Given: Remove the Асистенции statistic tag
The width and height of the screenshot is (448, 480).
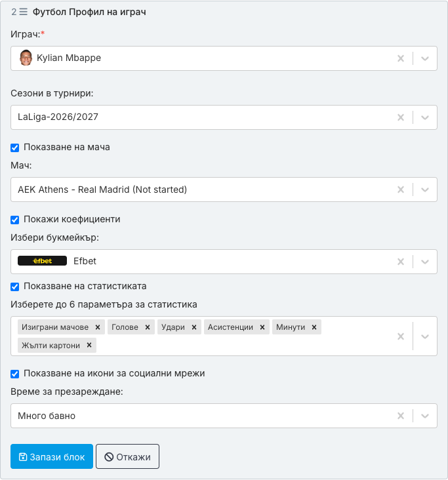Looking at the screenshot, I should click(262, 327).
